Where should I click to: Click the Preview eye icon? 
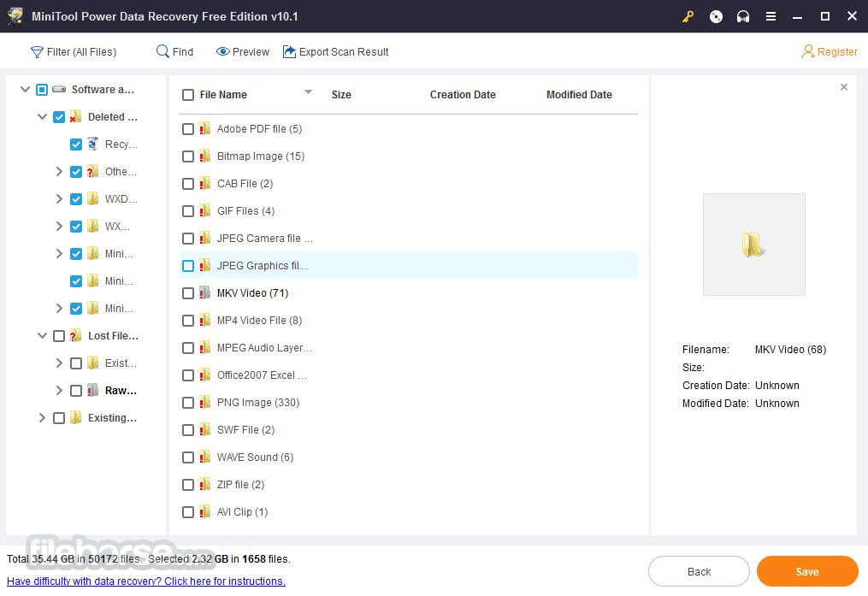tap(222, 51)
